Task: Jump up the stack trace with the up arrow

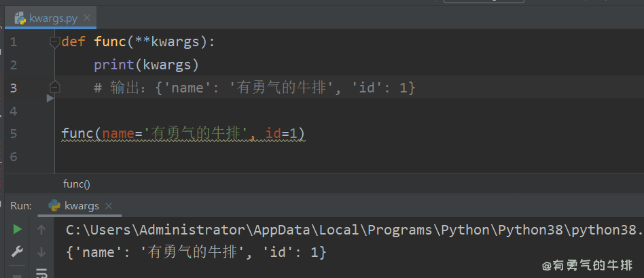Action: 41,230
